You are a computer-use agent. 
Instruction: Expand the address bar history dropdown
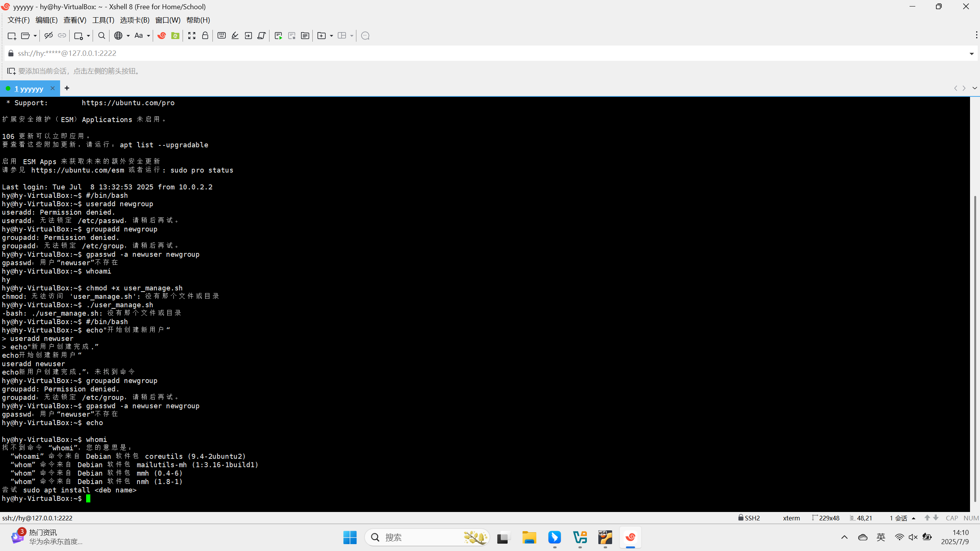tap(971, 54)
